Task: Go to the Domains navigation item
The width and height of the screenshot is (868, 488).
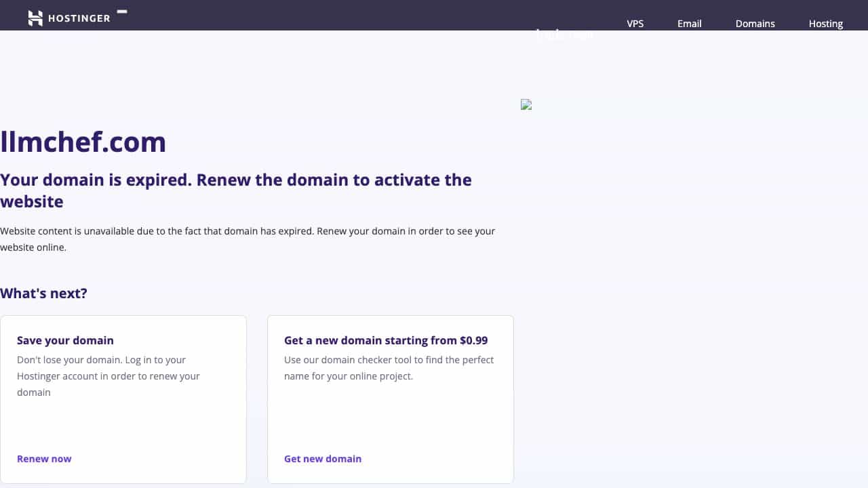Action: pyautogui.click(x=755, y=24)
